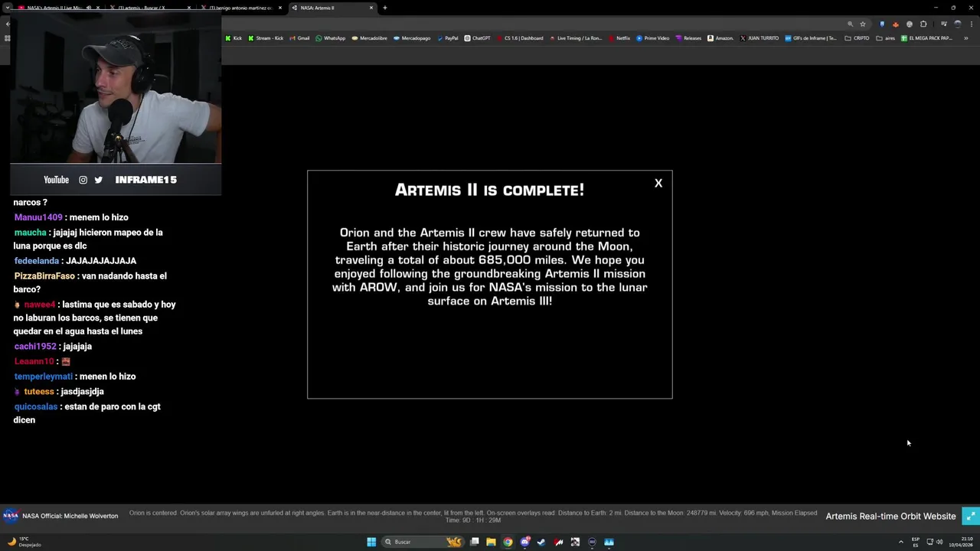Screen dimensions: 980x551
Task: Open aires bookmarks folder
Action: point(886,38)
